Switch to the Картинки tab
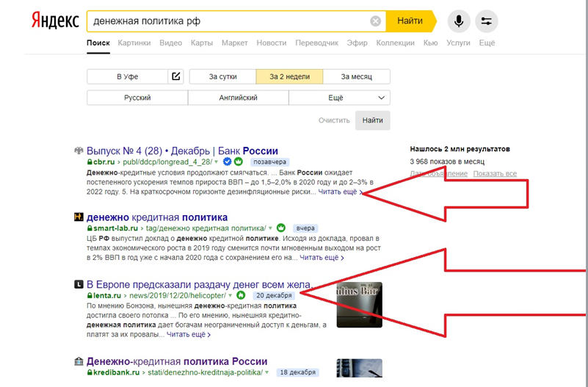Screen dimensions: 588x387 point(134,43)
